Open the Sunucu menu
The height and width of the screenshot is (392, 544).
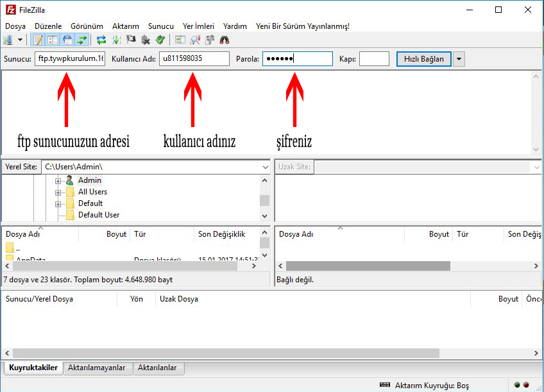tap(161, 26)
